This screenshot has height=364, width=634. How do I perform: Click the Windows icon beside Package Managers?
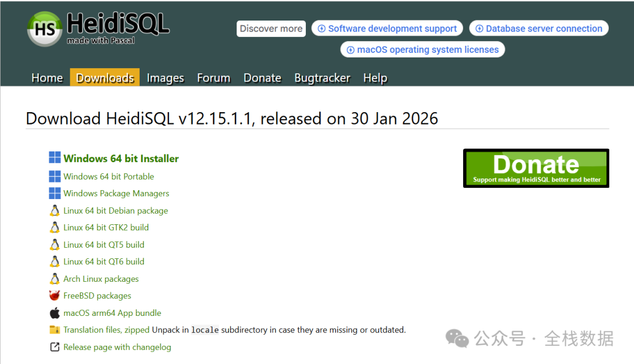55,193
